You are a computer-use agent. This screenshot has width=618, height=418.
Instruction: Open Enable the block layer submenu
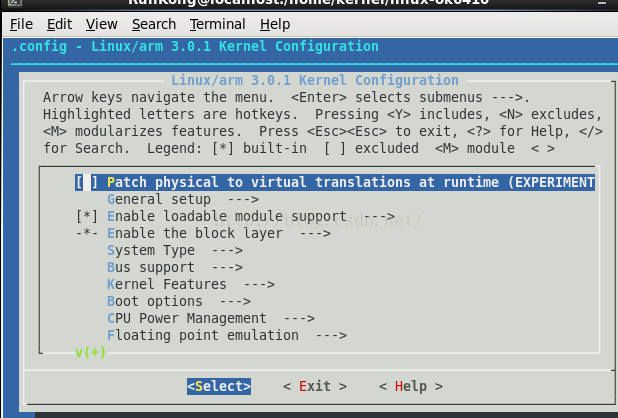point(219,233)
